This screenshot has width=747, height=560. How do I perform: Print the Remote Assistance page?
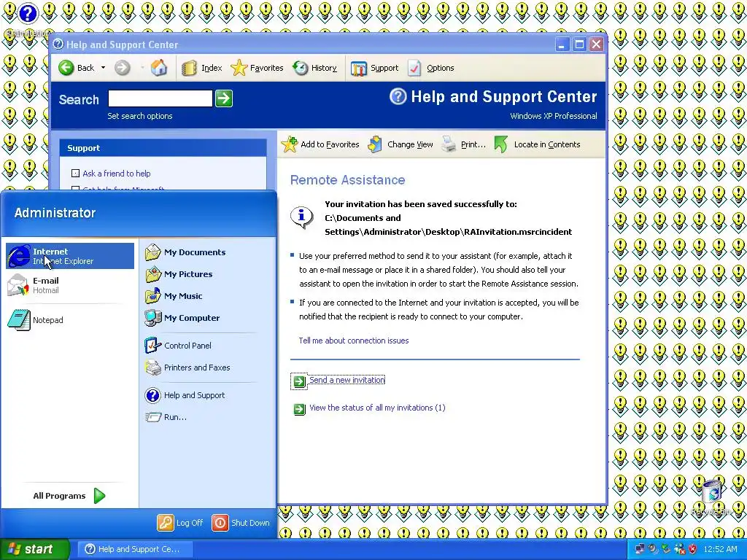click(463, 144)
